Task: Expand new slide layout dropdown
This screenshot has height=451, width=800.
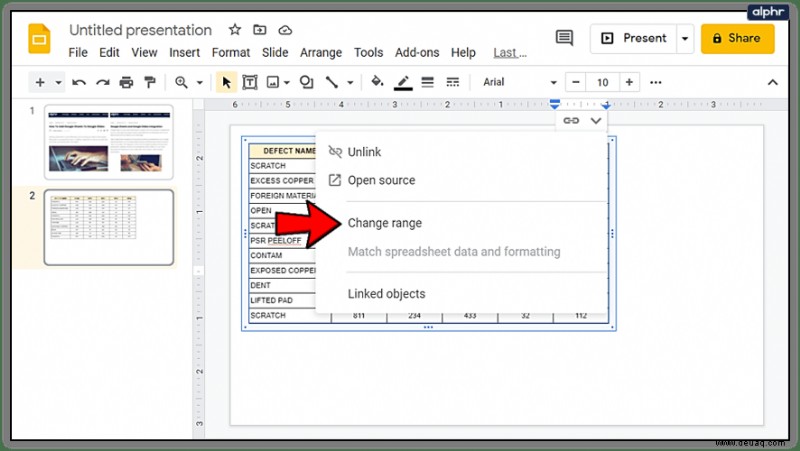Action: (58, 82)
